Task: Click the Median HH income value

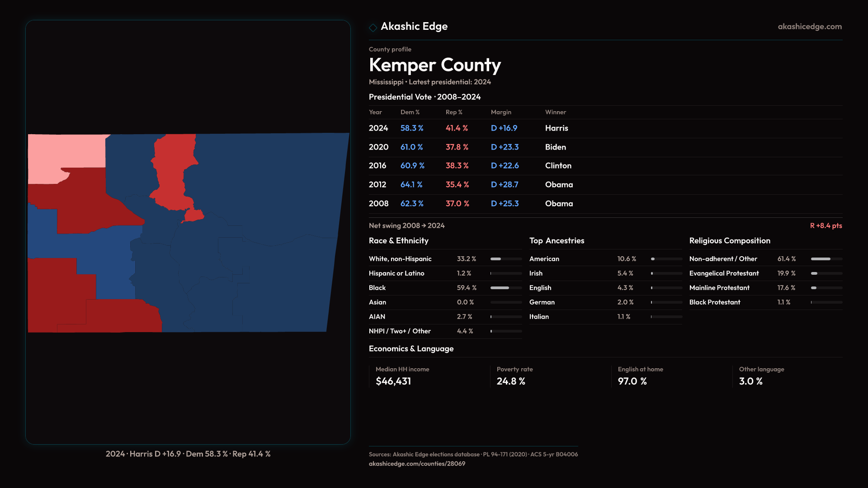Action: coord(393,381)
